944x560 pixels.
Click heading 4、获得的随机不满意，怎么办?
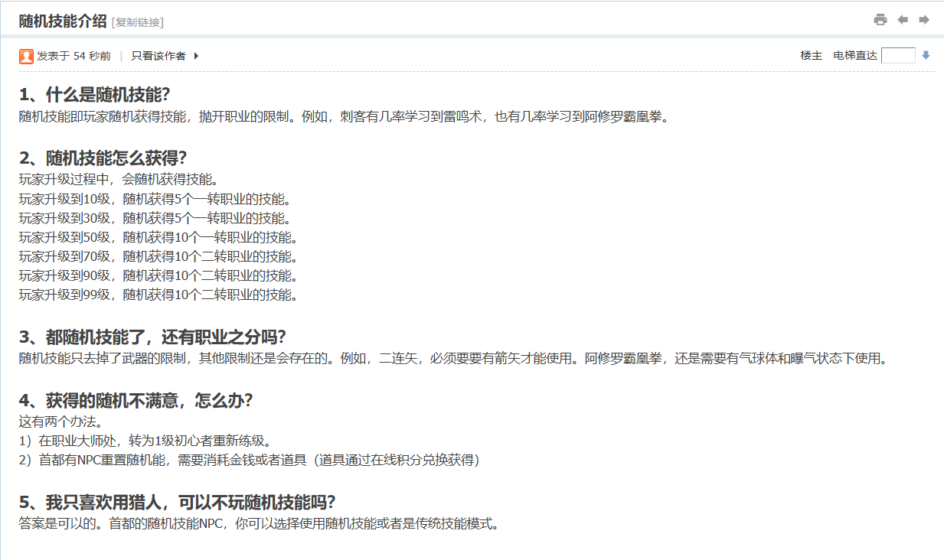(x=136, y=401)
